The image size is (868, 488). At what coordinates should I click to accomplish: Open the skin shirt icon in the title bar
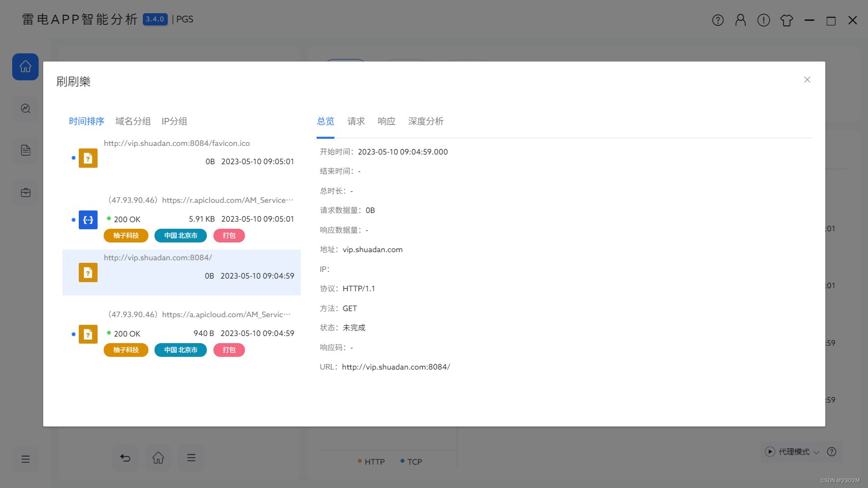pos(787,20)
